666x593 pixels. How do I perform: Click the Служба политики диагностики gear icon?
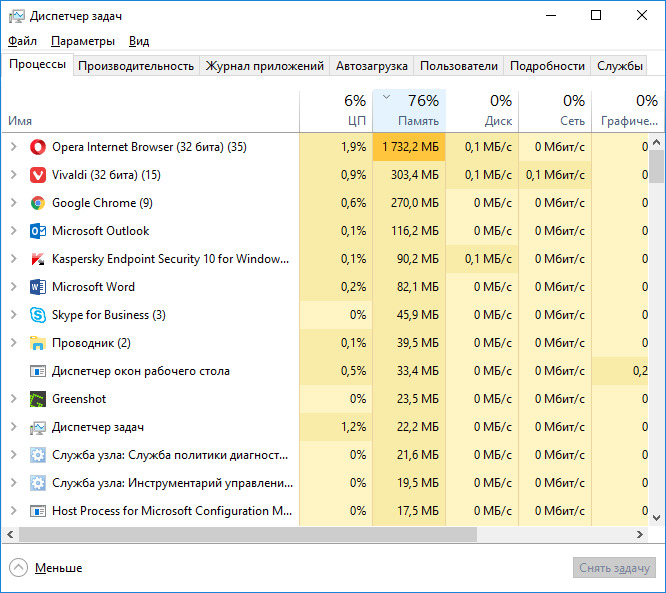(x=38, y=455)
